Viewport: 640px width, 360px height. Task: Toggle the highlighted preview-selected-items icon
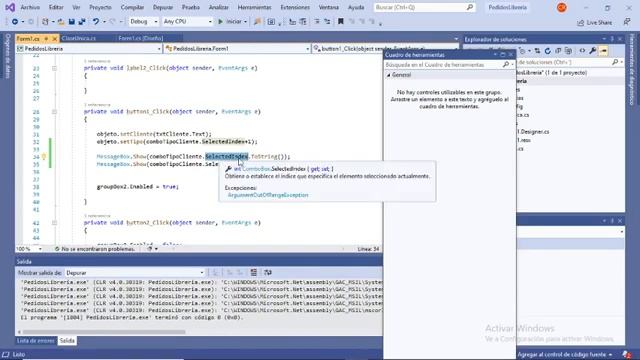coord(603,51)
